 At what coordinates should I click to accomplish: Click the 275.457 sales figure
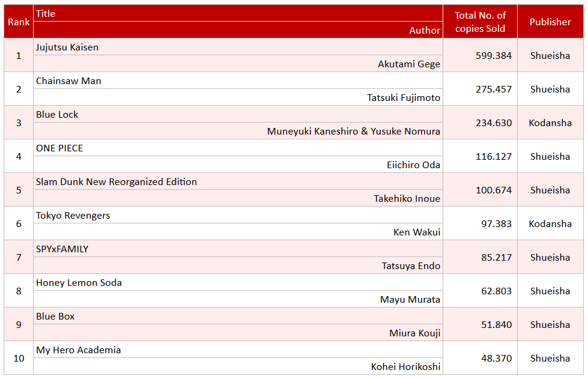pos(494,89)
